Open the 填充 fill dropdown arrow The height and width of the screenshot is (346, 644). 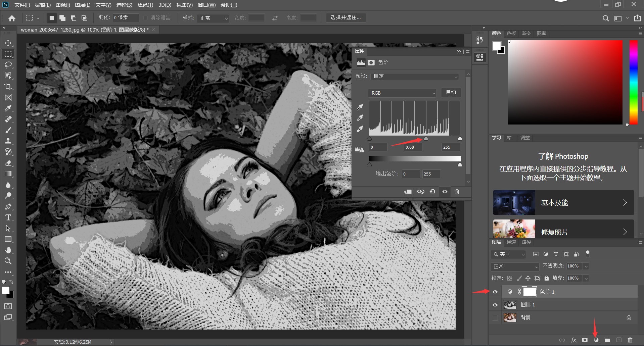[x=586, y=278]
